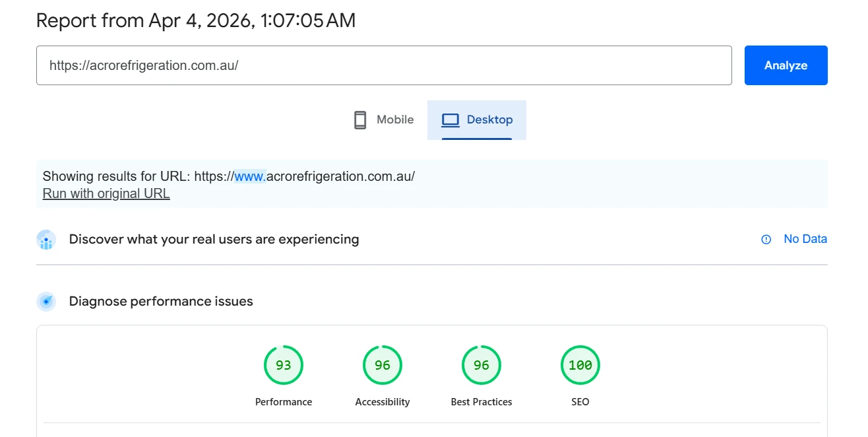
Task: Click the SEO label
Action: [580, 402]
